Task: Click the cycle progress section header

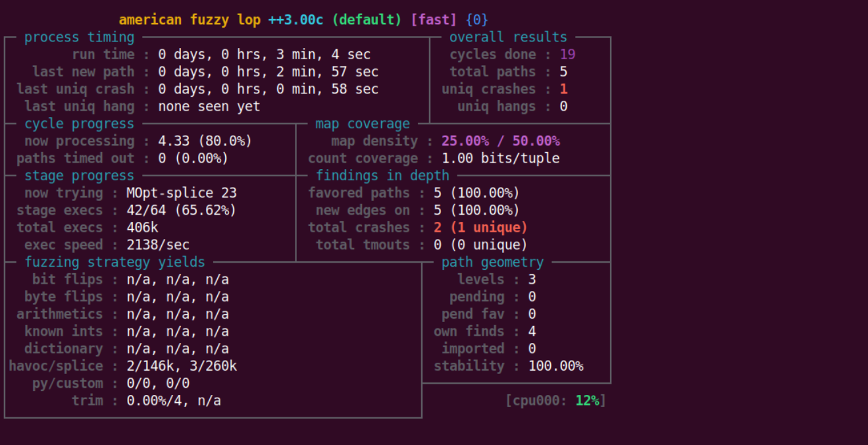Action: [x=79, y=124]
